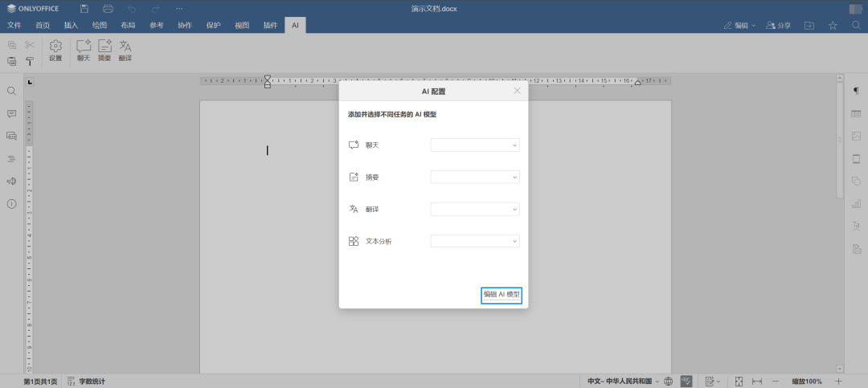
Task: Switch to the 协作 tab
Action: tap(185, 25)
